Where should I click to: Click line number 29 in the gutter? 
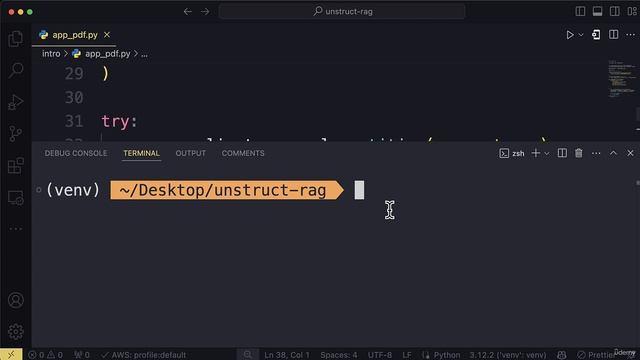click(x=74, y=73)
